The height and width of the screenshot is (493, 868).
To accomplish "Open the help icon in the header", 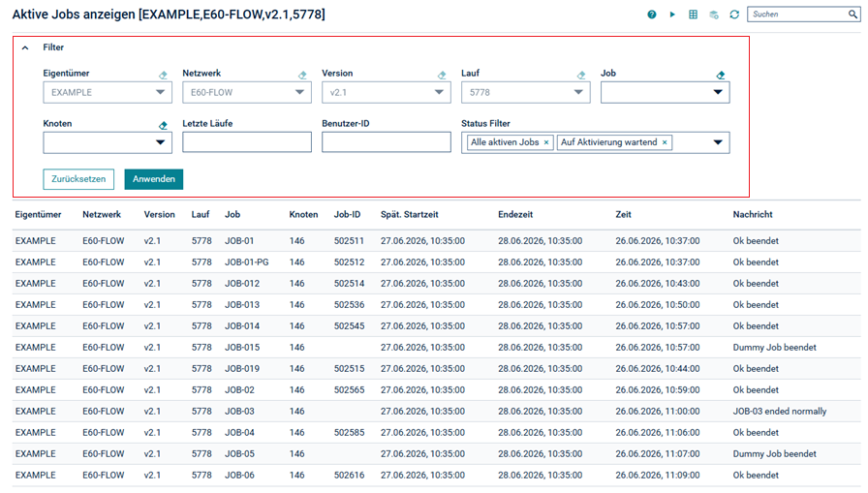I will point(652,15).
